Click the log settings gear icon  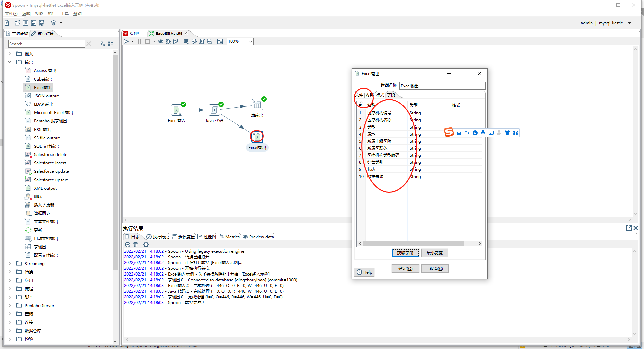146,245
